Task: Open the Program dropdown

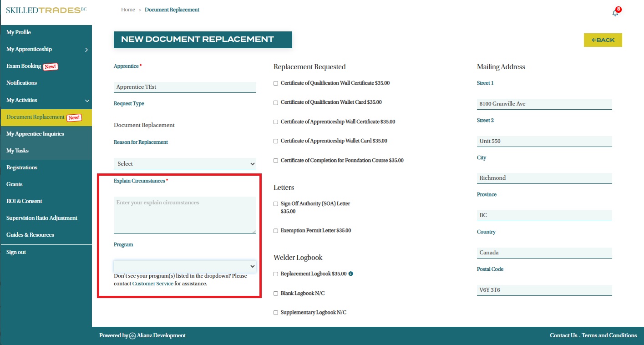Action: click(x=185, y=266)
